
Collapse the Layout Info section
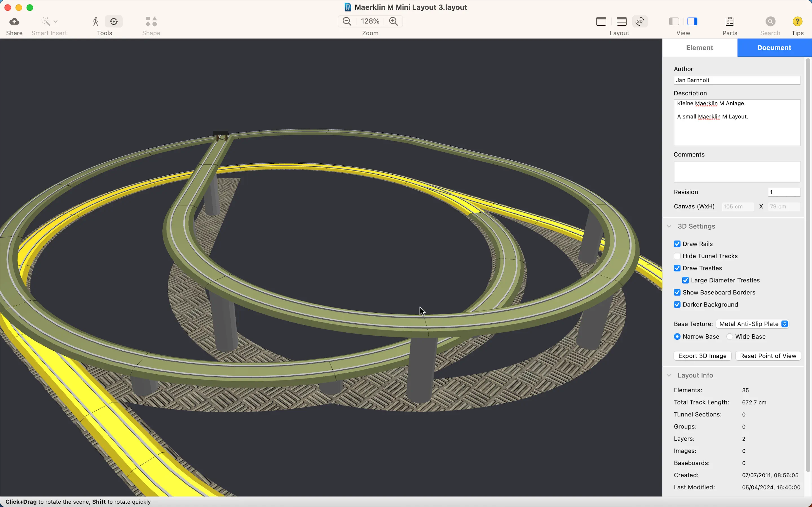coord(669,375)
